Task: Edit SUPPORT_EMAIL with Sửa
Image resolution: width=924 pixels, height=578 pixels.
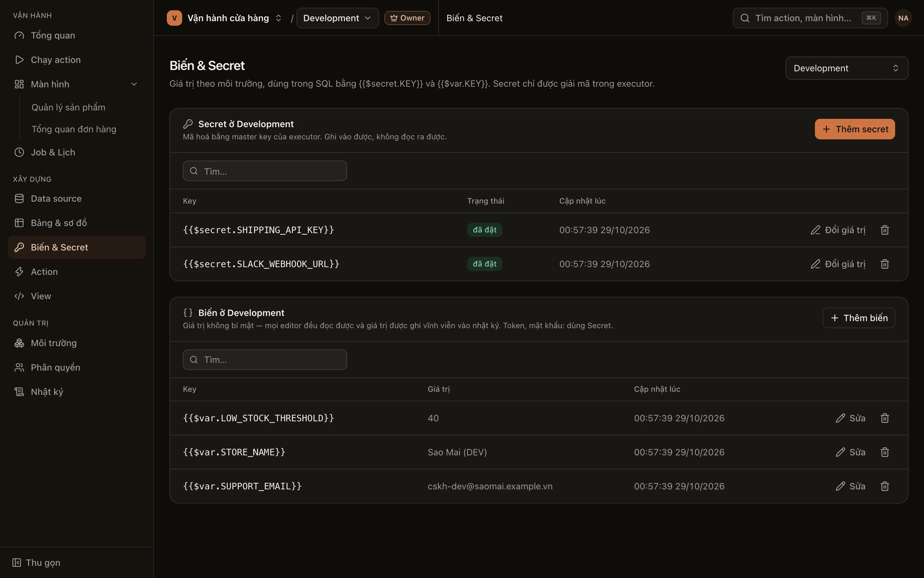Action: click(x=850, y=486)
